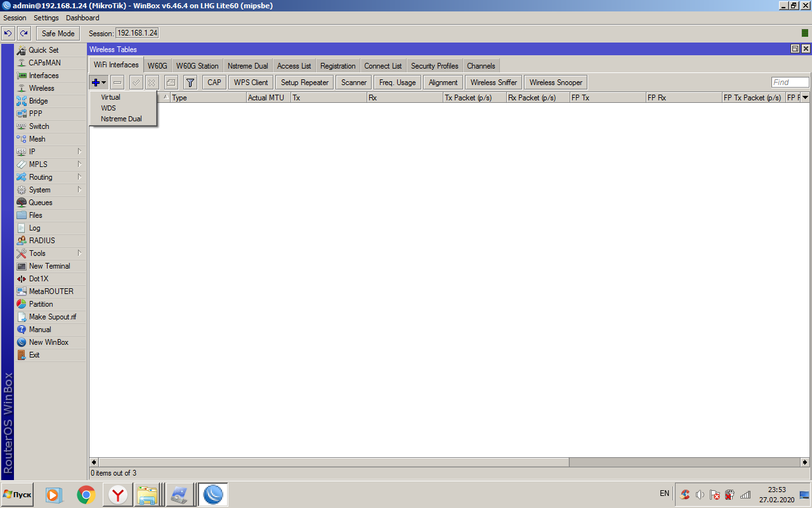The image size is (812, 508).
Task: Switch to the Nstreme Dual tab
Action: (x=248, y=65)
